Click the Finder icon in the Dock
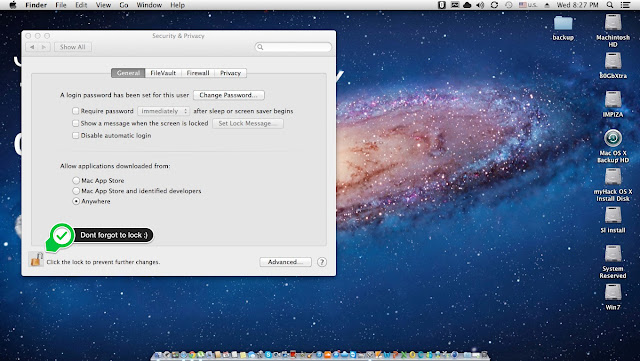The height and width of the screenshot is (361, 640). point(158,355)
